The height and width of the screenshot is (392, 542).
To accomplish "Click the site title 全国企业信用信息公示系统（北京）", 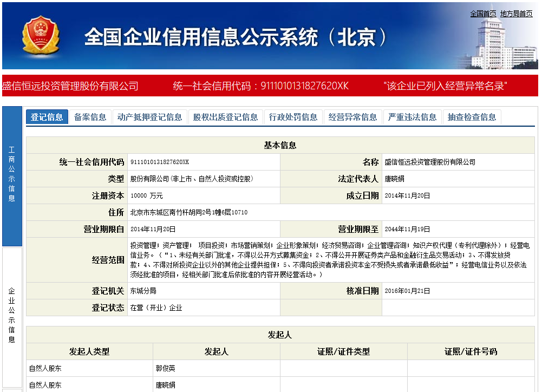I will click(x=236, y=37).
